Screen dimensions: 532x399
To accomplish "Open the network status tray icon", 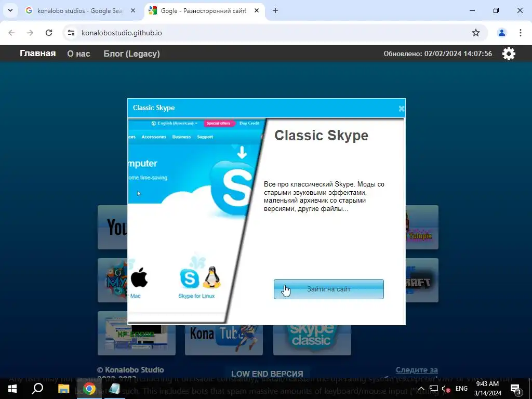I will pyautogui.click(x=434, y=389).
